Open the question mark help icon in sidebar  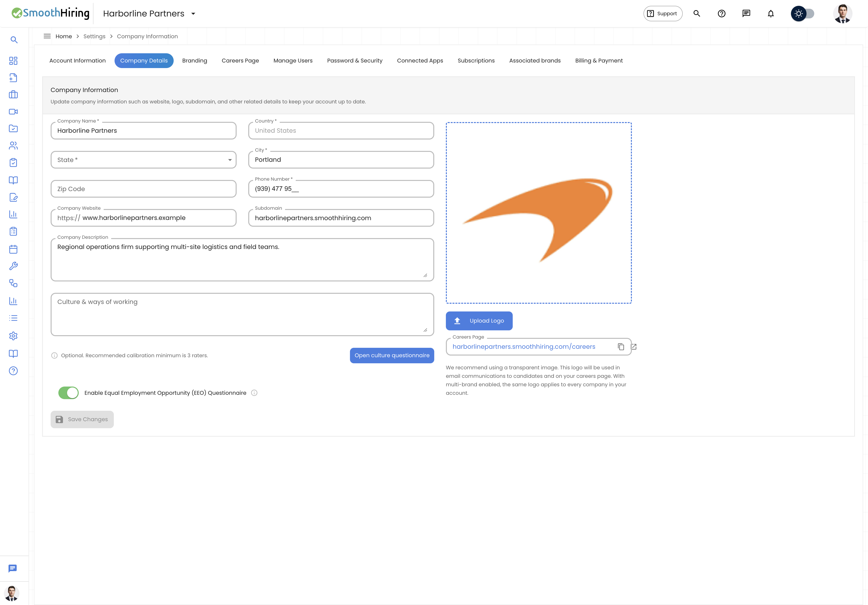[x=13, y=371]
